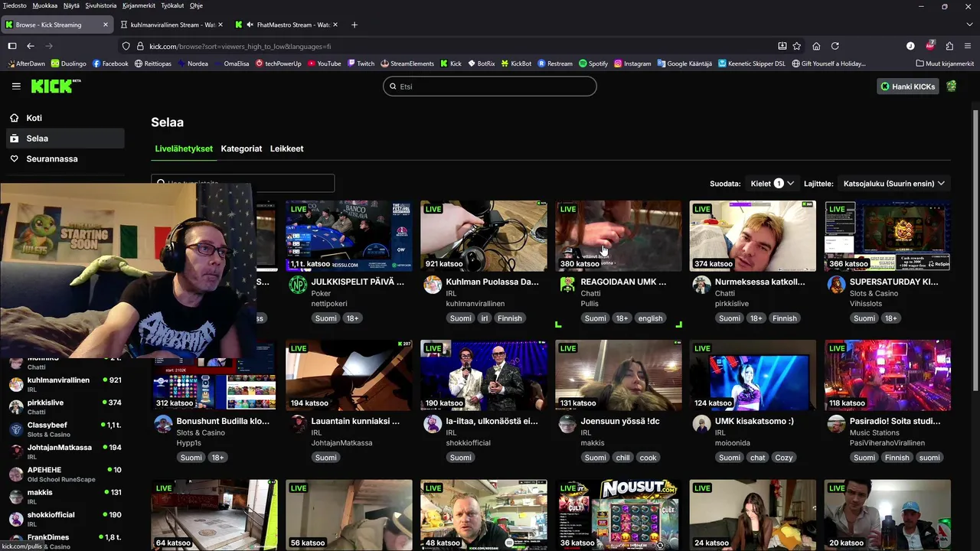The height and width of the screenshot is (551, 980).
Task: Click the KICK logo
Action: (x=56, y=86)
